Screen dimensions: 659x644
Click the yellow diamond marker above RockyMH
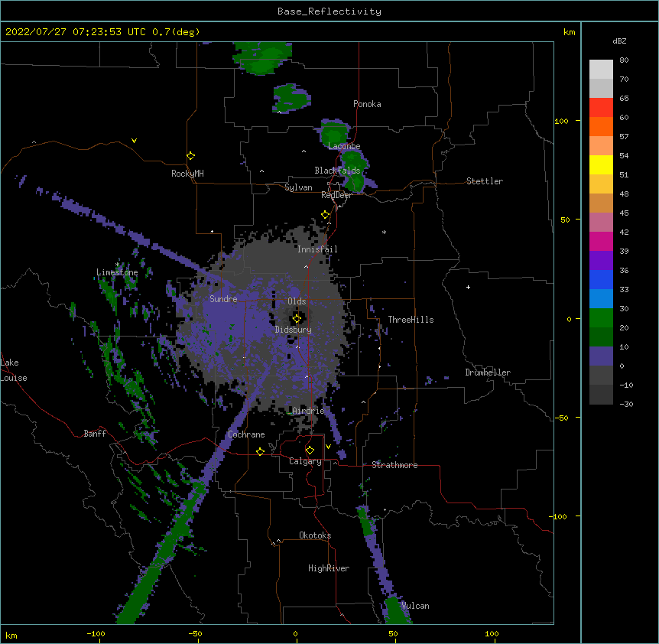pos(190,156)
